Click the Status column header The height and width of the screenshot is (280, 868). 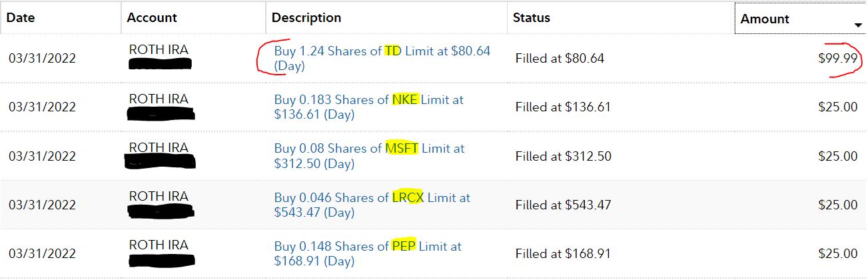pyautogui.click(x=532, y=18)
